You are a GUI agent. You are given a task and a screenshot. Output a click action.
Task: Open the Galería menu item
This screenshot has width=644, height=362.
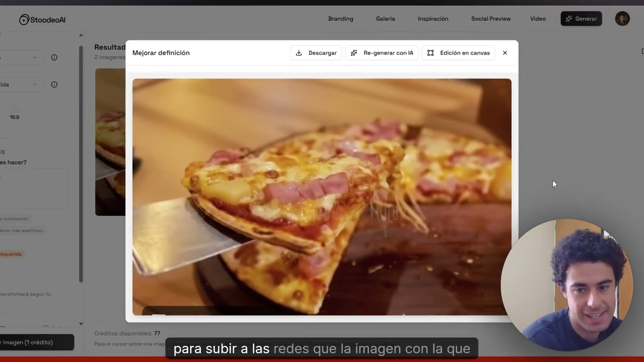coord(385,19)
